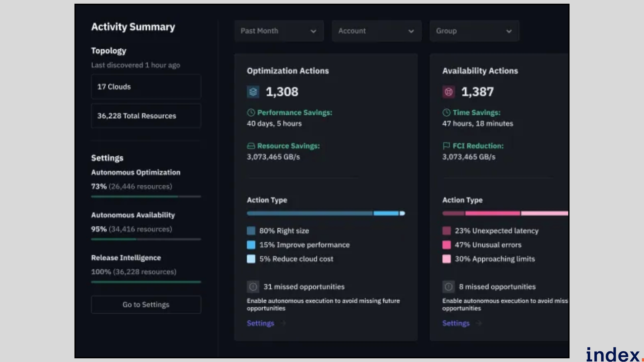Follow Settings link under Optimization Actions

(261, 323)
